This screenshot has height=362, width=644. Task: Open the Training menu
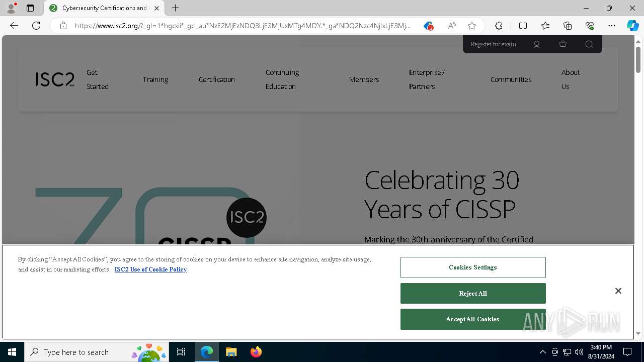(x=155, y=79)
